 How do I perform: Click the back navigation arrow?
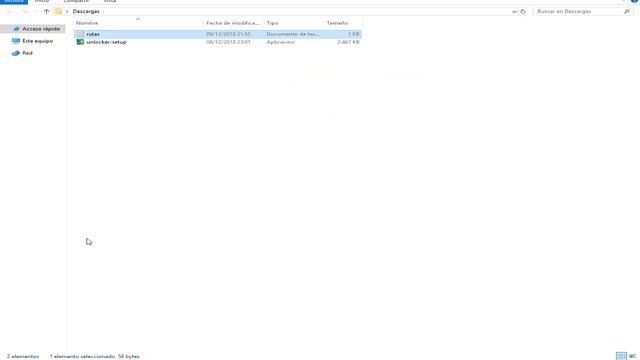(x=9, y=11)
